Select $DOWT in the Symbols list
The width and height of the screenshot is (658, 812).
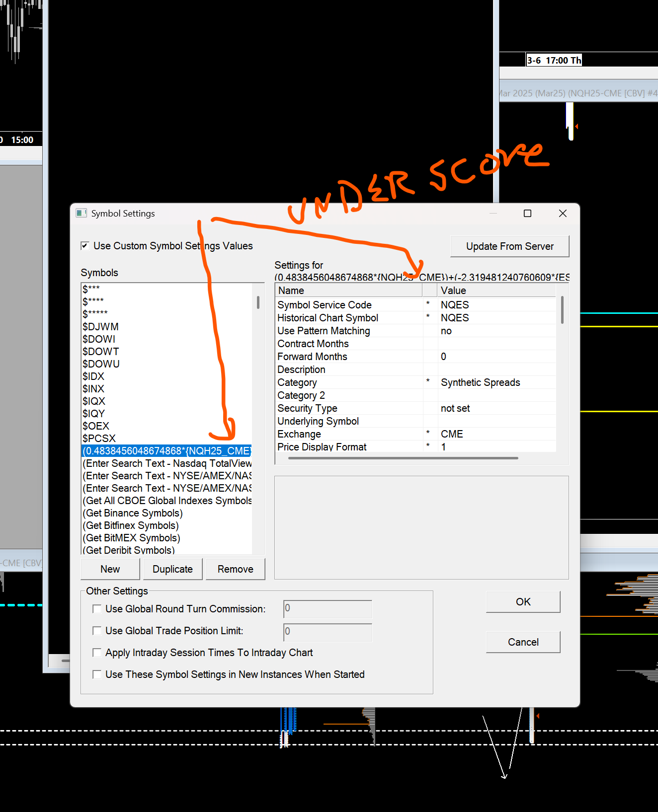[x=166, y=352]
